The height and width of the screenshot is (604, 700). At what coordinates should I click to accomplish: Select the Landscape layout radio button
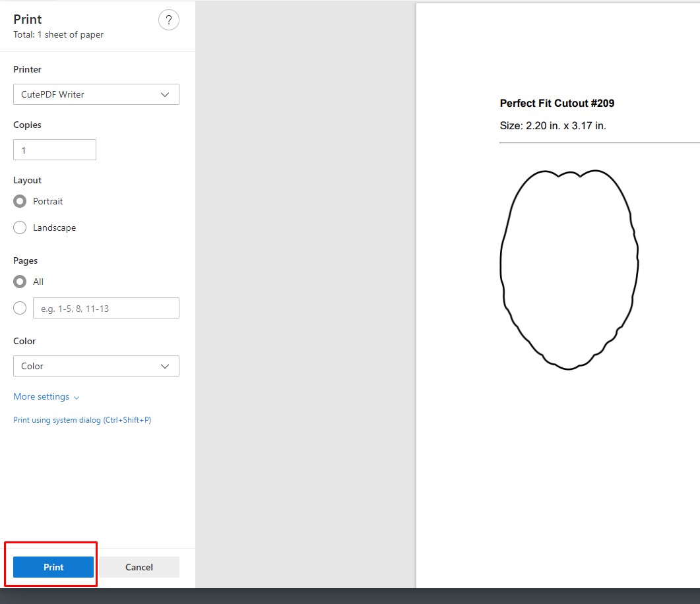(x=20, y=227)
